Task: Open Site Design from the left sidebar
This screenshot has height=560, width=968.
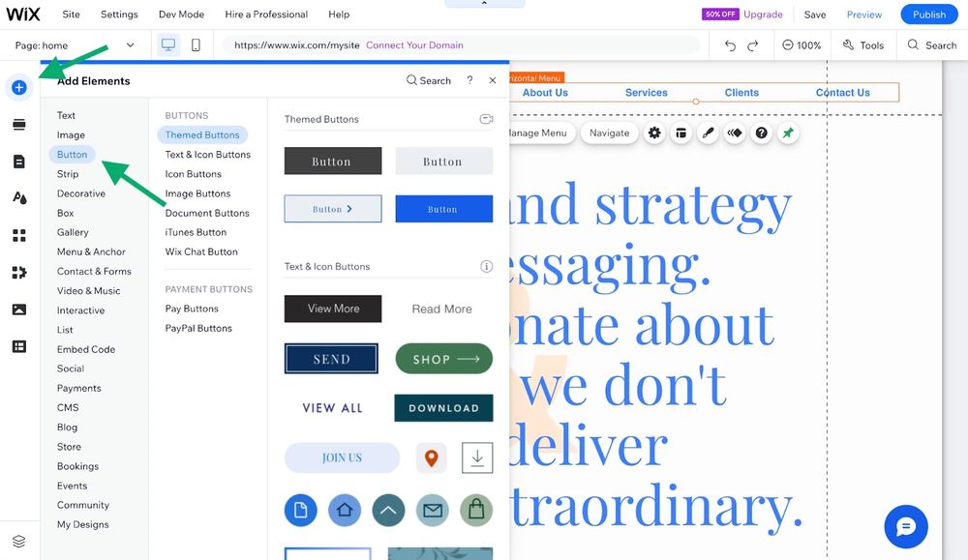Action: [x=18, y=197]
